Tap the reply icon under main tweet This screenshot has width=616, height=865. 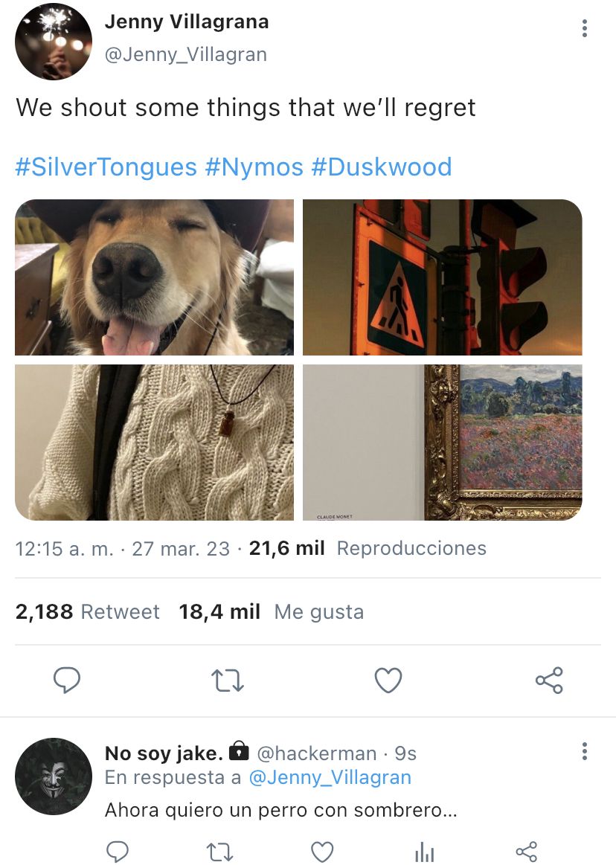(x=67, y=681)
